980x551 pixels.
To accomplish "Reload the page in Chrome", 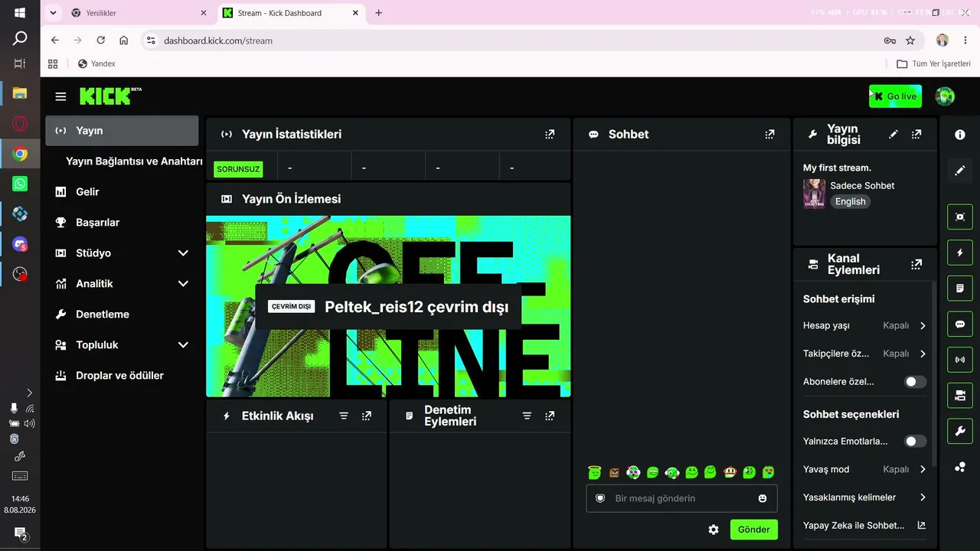I will [100, 41].
